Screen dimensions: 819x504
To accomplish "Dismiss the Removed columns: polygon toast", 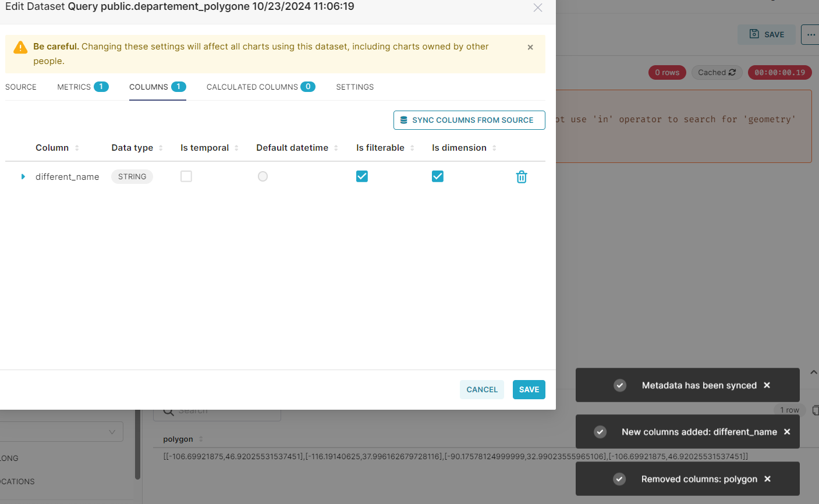I will pyautogui.click(x=767, y=479).
